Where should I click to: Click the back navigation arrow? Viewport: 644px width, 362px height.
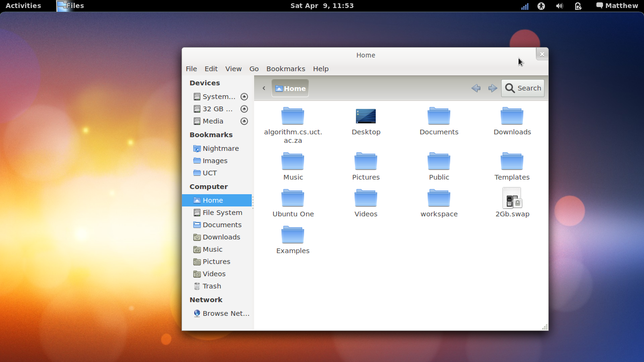[476, 88]
